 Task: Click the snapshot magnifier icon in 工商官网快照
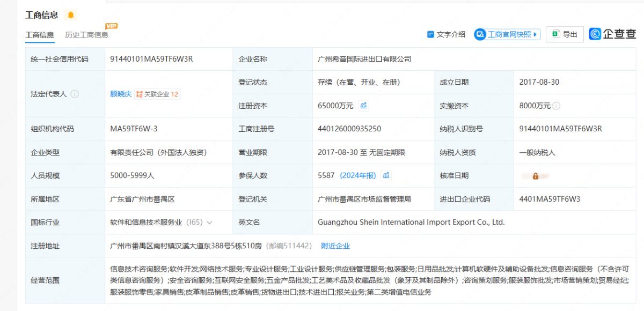[479, 34]
